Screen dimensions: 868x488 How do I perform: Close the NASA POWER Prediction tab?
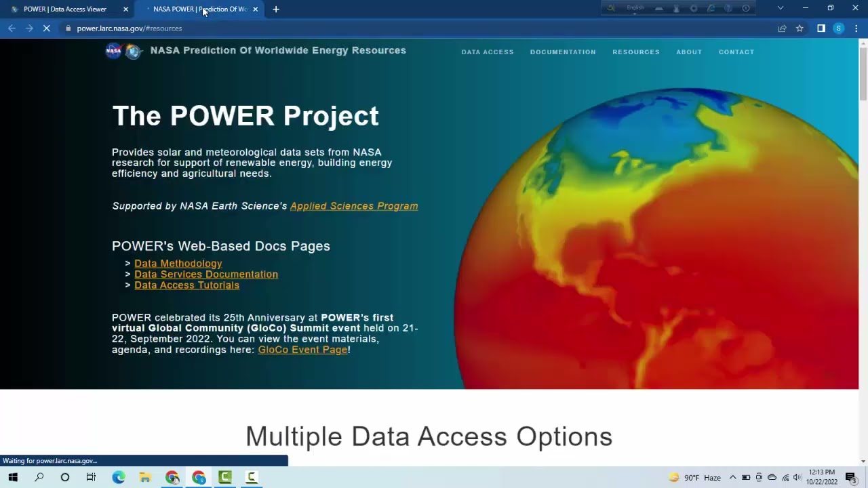pyautogui.click(x=255, y=9)
